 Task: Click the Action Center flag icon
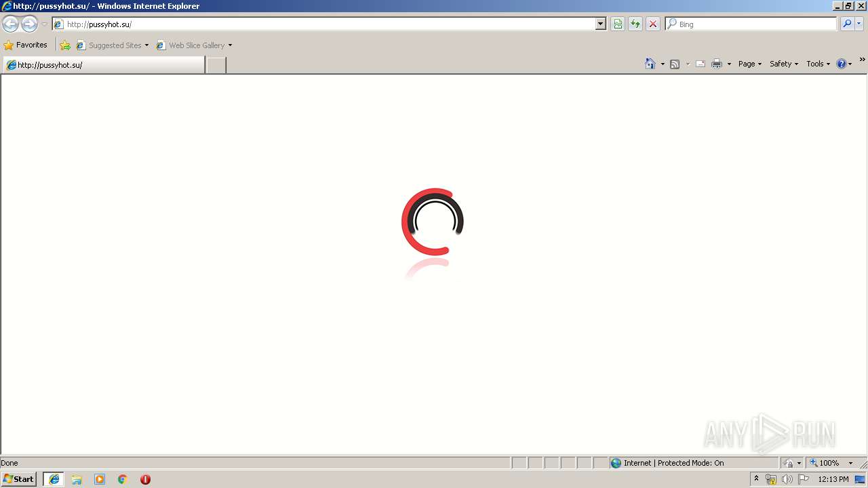[x=804, y=479]
